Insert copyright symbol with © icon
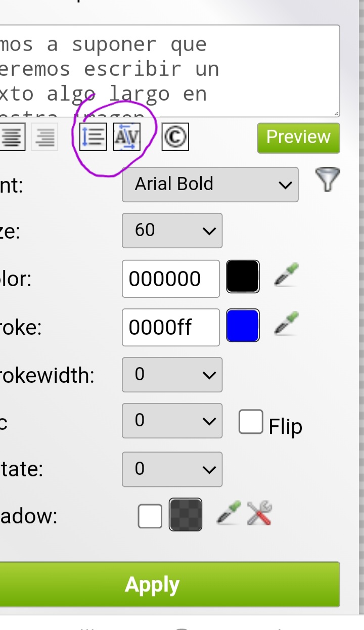 [x=175, y=137]
